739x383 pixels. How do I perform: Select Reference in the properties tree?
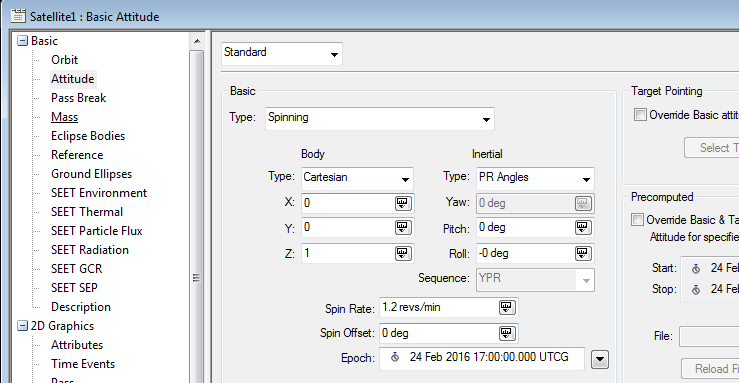tap(77, 155)
